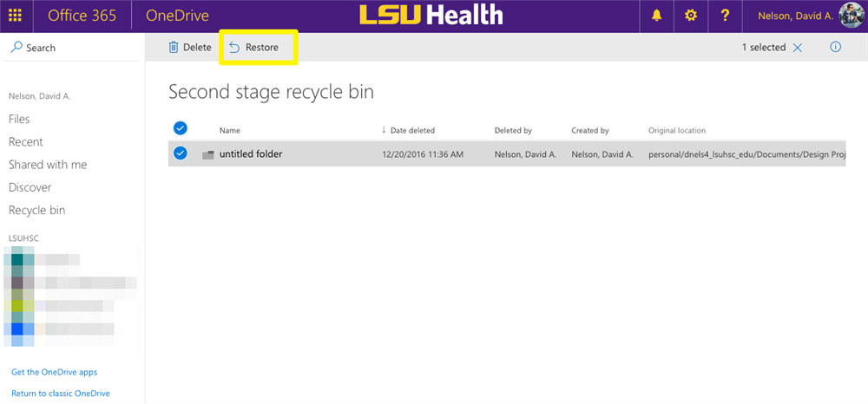Follow the Return to classic OneDrive link
The width and height of the screenshot is (868, 404).
coord(61,394)
